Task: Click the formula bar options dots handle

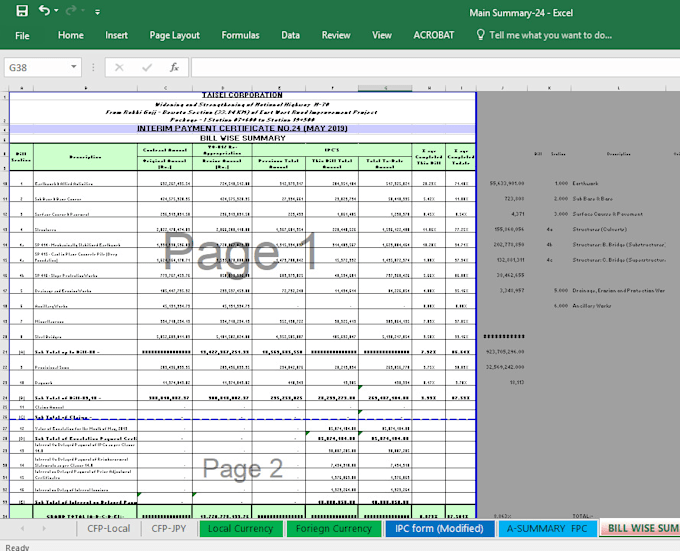Action: (93, 67)
